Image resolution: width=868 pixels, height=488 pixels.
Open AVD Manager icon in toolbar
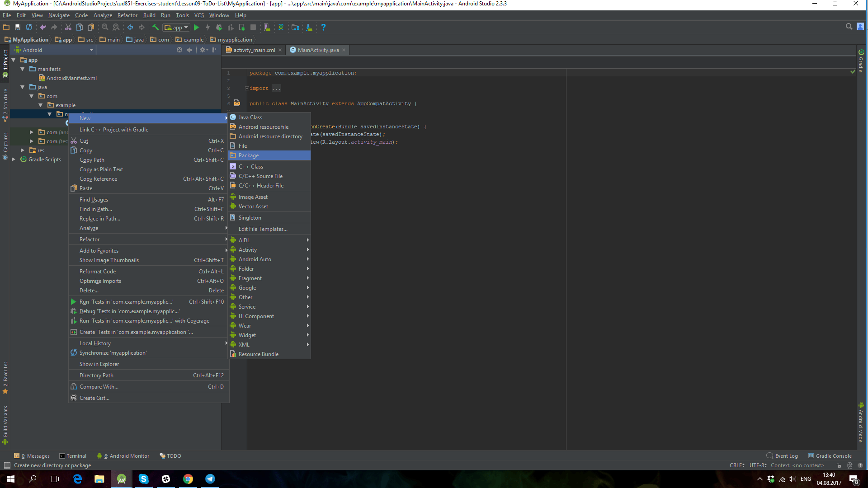point(267,28)
